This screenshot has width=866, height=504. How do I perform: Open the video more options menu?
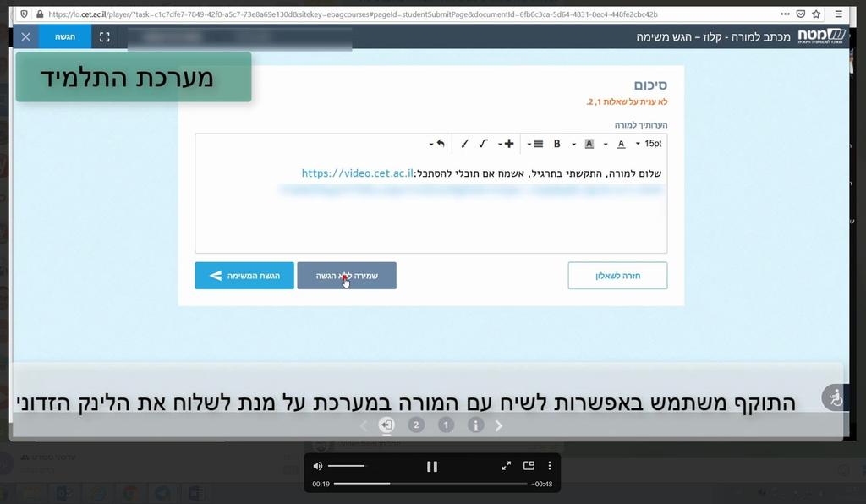pos(550,466)
